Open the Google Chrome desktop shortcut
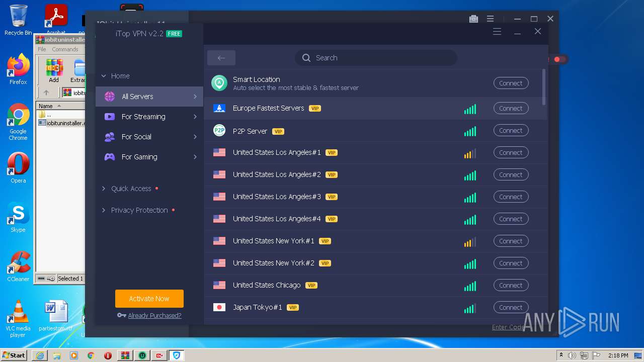Viewport: 644px width, 362px height. click(x=18, y=122)
